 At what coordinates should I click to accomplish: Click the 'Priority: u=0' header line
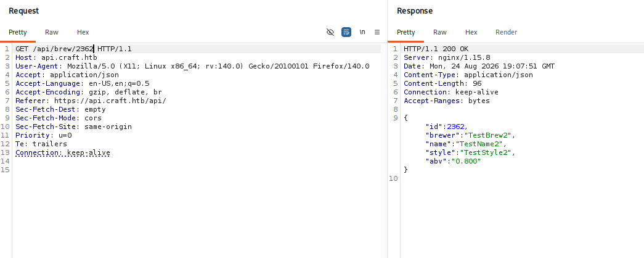coord(44,135)
